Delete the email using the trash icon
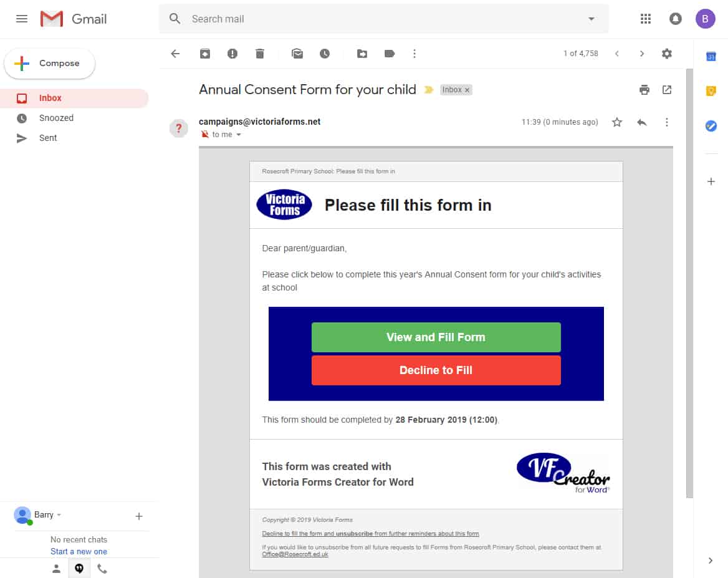728x578 pixels. click(x=260, y=54)
